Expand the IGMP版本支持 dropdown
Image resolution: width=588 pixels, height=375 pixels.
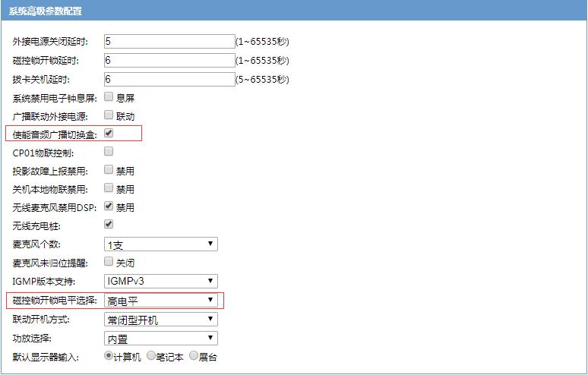[160, 282]
